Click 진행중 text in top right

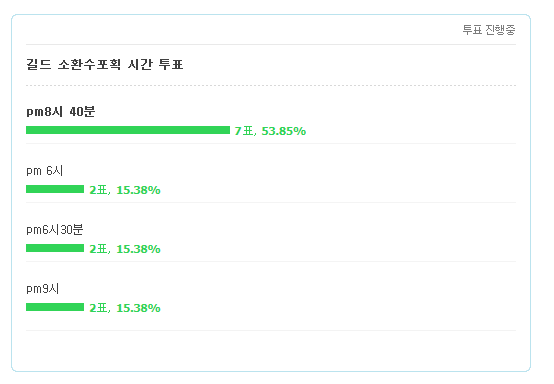coord(500,30)
